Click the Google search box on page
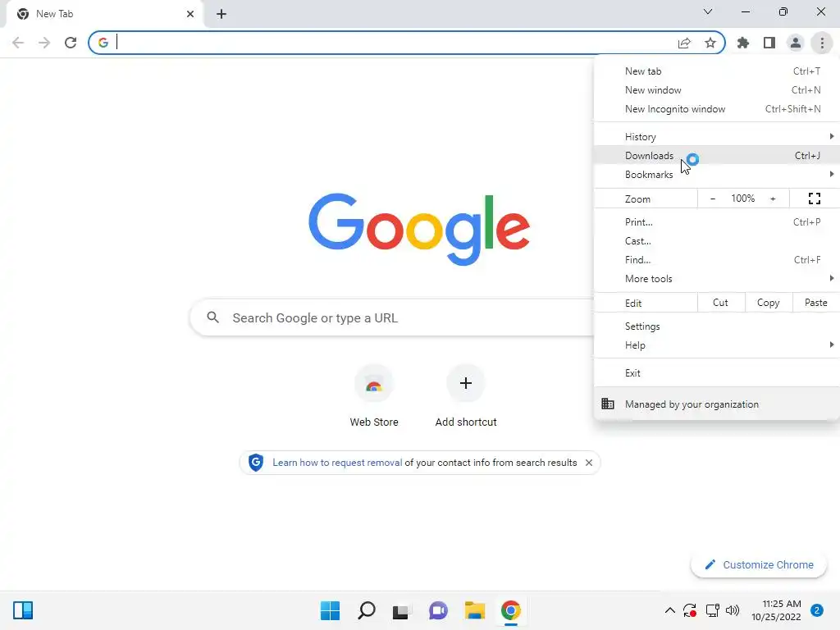The width and height of the screenshot is (840, 630). [x=392, y=317]
